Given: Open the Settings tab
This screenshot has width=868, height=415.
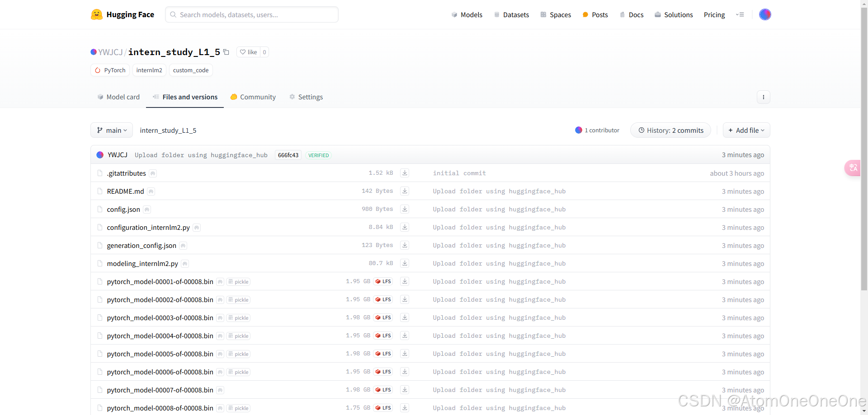Looking at the screenshot, I should pyautogui.click(x=306, y=97).
